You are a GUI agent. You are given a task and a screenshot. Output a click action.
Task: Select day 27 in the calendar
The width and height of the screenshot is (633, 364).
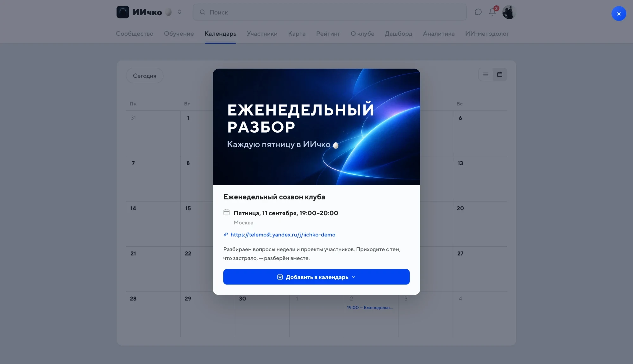[460, 254]
